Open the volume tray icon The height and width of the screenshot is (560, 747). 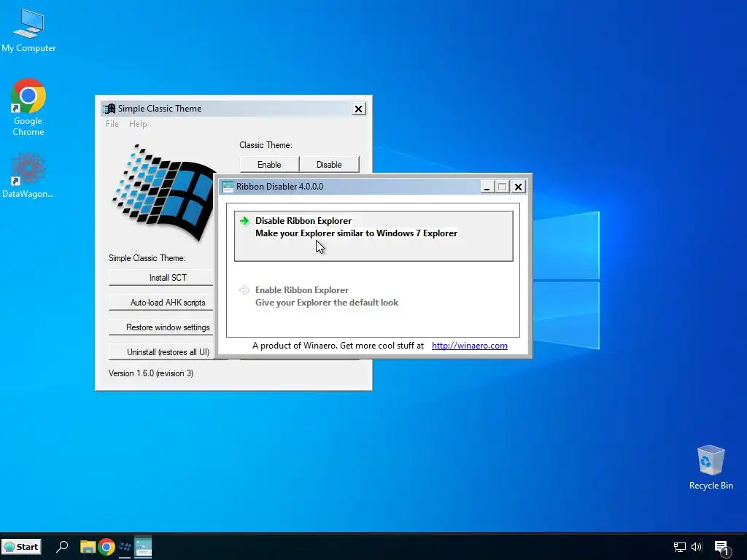pyautogui.click(x=697, y=547)
